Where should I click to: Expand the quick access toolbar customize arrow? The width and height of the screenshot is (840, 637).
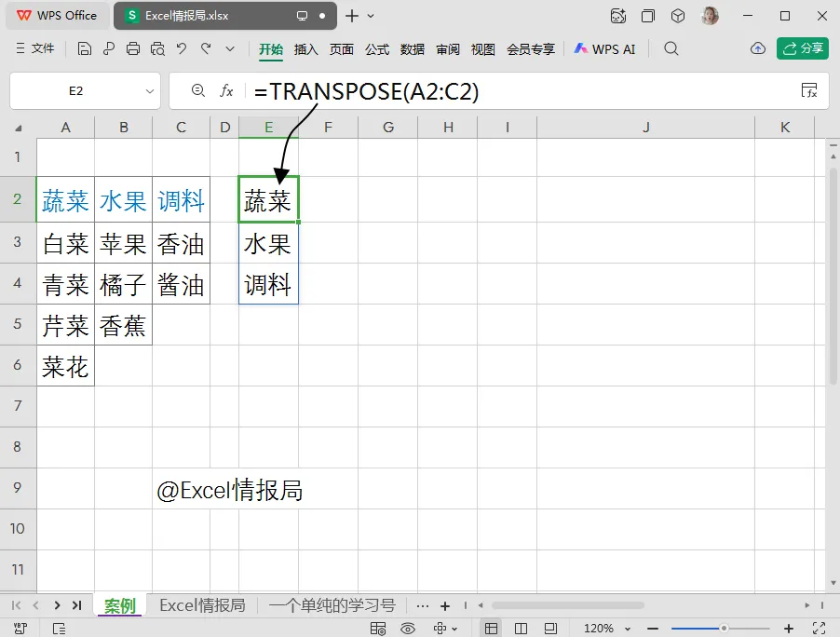click(x=230, y=49)
